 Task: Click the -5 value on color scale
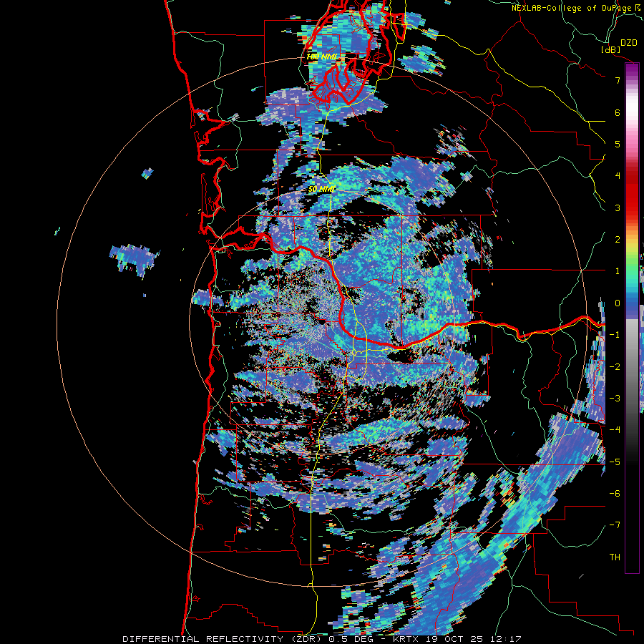[615, 462]
